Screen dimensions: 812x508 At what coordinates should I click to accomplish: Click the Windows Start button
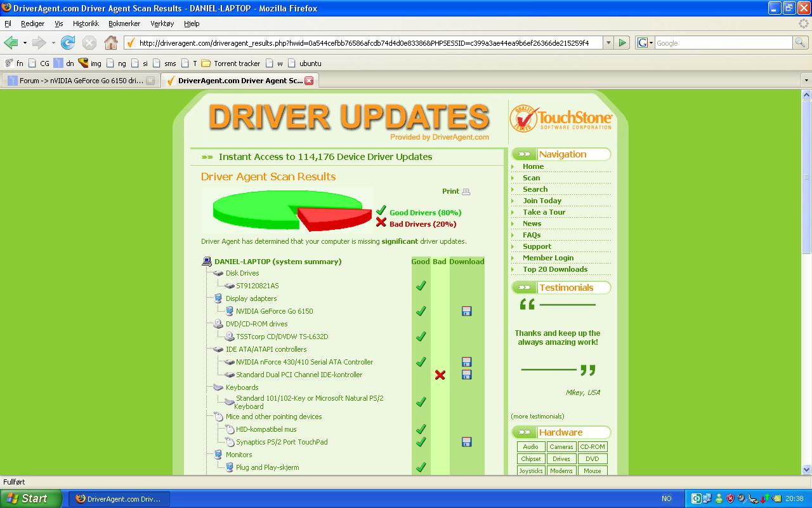point(31,498)
